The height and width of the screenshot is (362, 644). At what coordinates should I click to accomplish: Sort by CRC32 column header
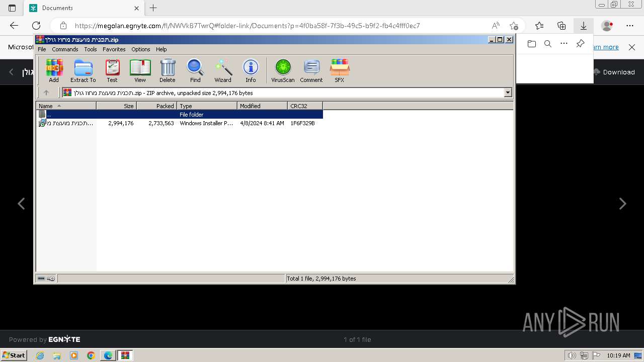tap(305, 106)
